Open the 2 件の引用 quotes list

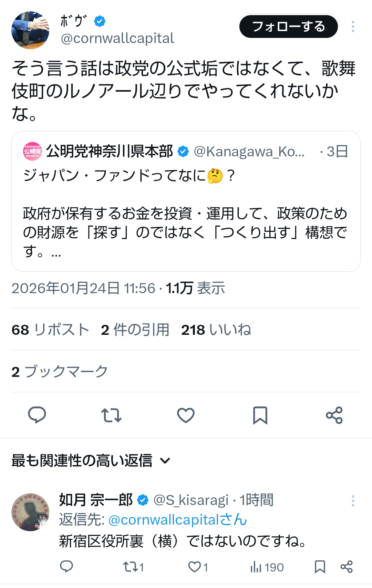click(135, 330)
